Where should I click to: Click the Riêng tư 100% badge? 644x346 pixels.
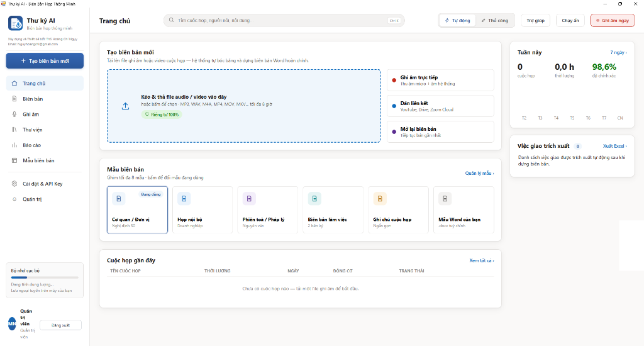pos(162,114)
